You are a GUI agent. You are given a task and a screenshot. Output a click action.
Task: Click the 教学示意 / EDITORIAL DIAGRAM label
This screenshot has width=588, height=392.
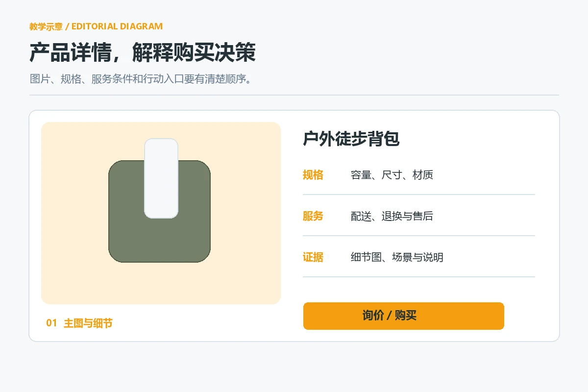pos(96,26)
